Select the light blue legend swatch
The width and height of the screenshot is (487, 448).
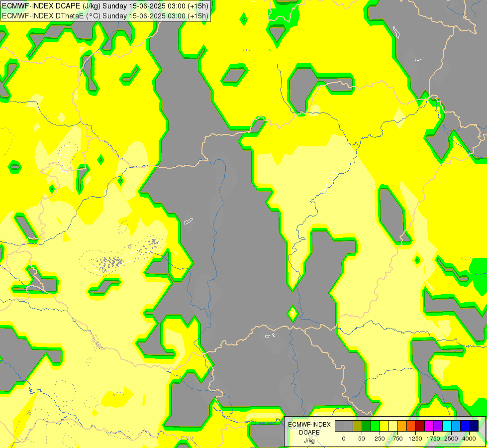click(456, 426)
